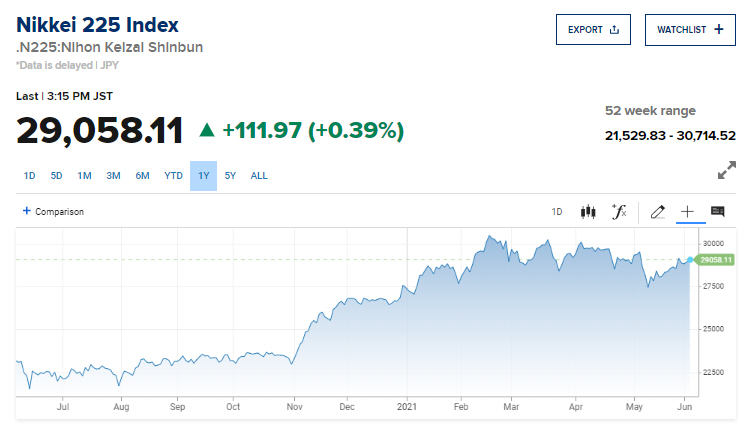
Task: Add index to Watchlist
Action: (x=690, y=30)
